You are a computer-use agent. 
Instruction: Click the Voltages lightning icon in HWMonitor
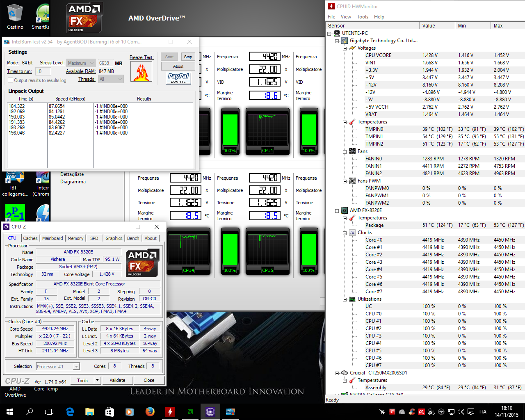coord(352,48)
